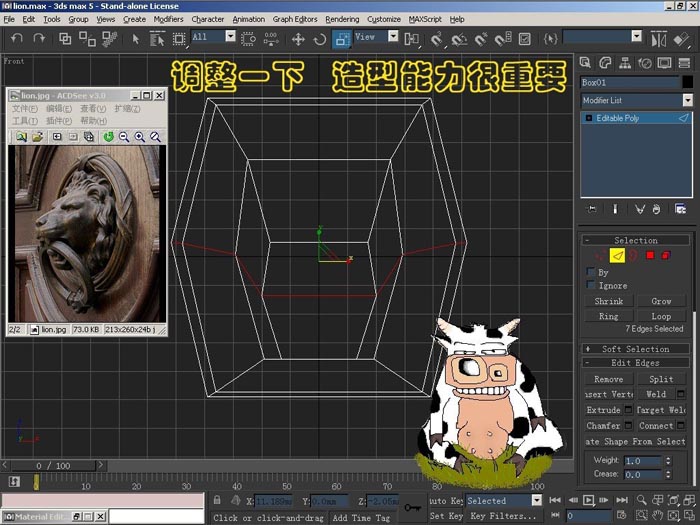Activate the Select and Scale tool
This screenshot has height=525, width=700.
[342, 39]
